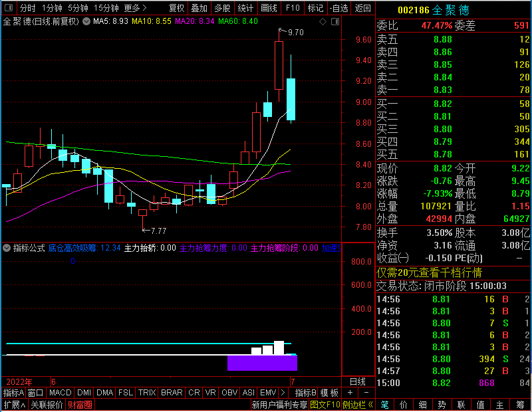Zoom out chart with minus button
The width and height of the screenshot is (532, 412).
coord(366,393)
